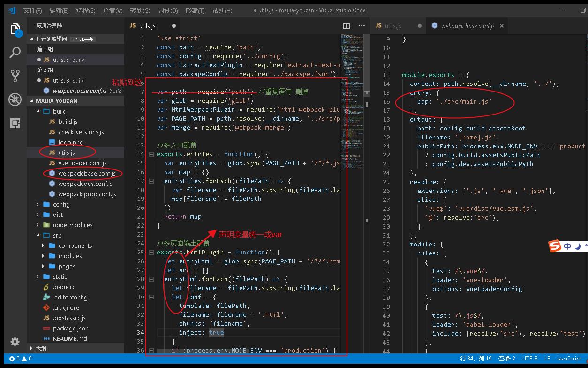Open 转到(G) menu

pyautogui.click(x=140, y=10)
